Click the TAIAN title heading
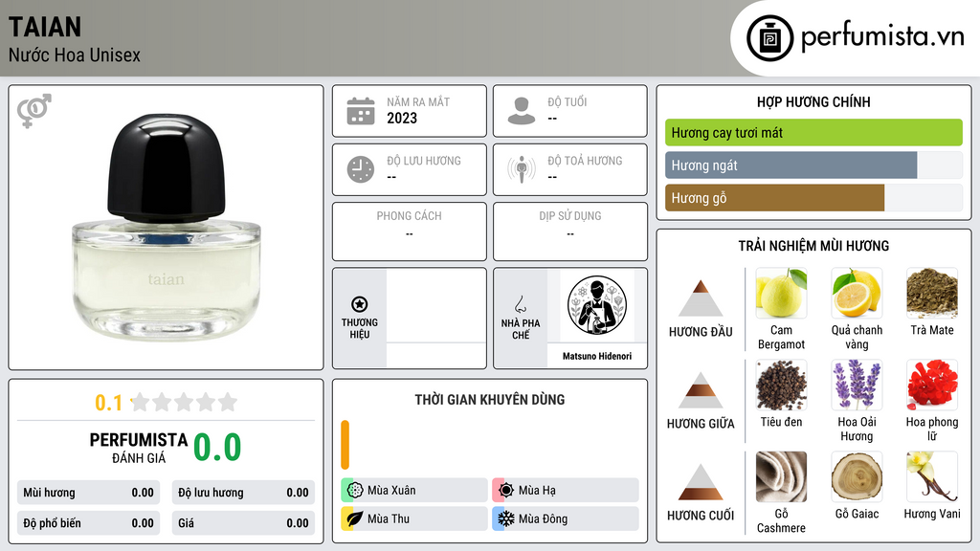980x551 pixels. click(x=45, y=27)
